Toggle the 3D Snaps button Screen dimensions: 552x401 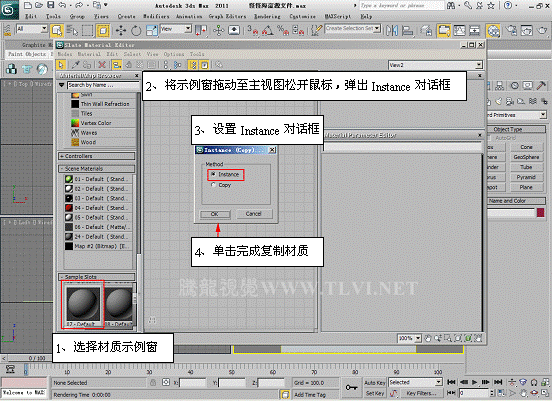tap(252, 31)
